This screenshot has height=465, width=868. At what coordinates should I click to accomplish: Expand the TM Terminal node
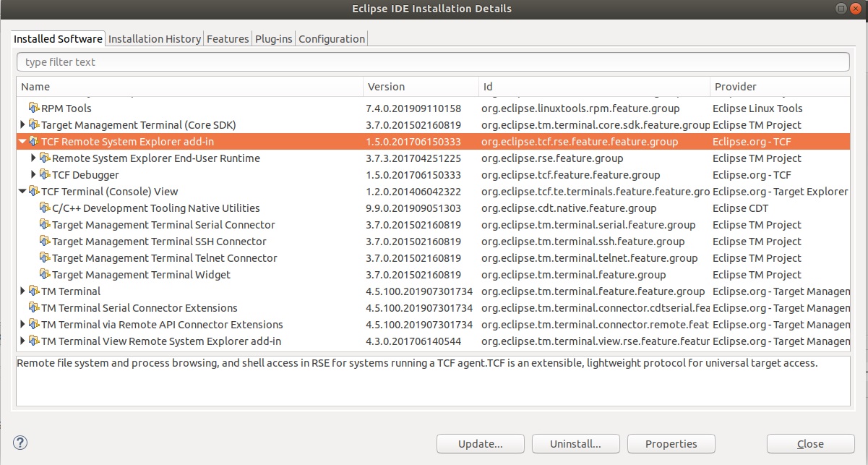click(x=23, y=291)
